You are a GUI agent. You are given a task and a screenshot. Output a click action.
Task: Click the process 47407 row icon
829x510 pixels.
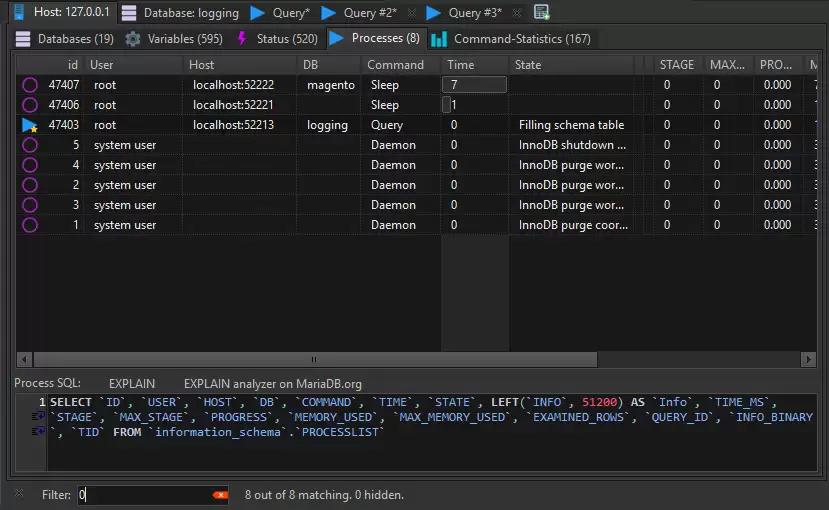29,85
